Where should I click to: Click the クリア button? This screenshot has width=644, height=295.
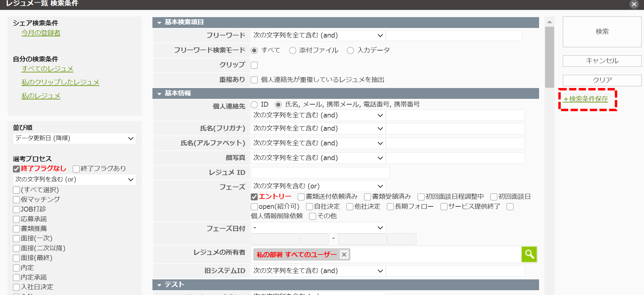602,80
